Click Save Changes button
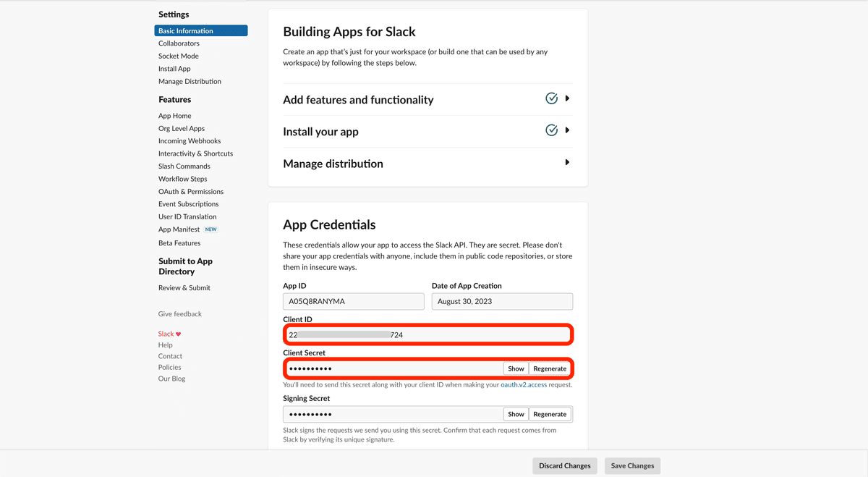868x477 pixels. click(x=632, y=465)
